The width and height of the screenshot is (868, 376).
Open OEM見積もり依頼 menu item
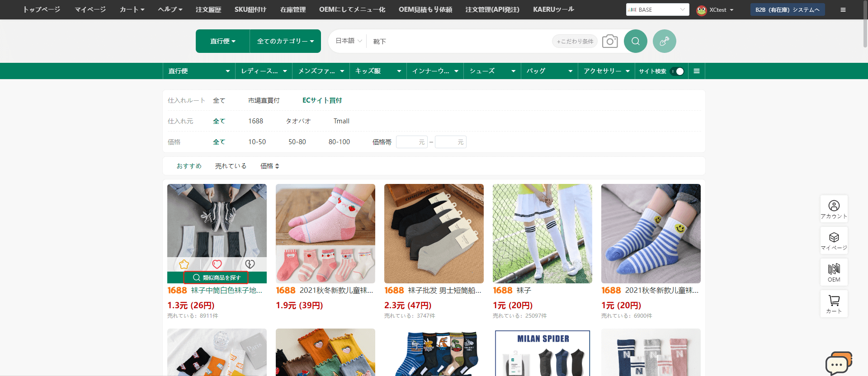[x=425, y=9]
